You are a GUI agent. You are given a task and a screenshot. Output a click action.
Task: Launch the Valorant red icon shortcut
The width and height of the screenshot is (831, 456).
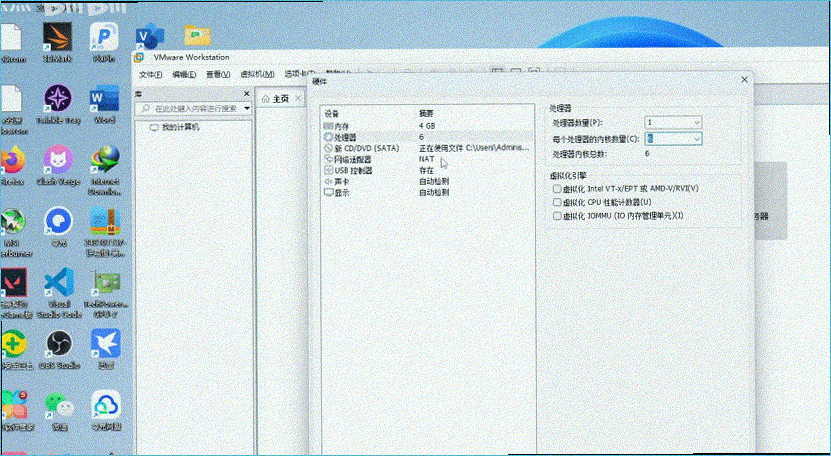point(14,283)
